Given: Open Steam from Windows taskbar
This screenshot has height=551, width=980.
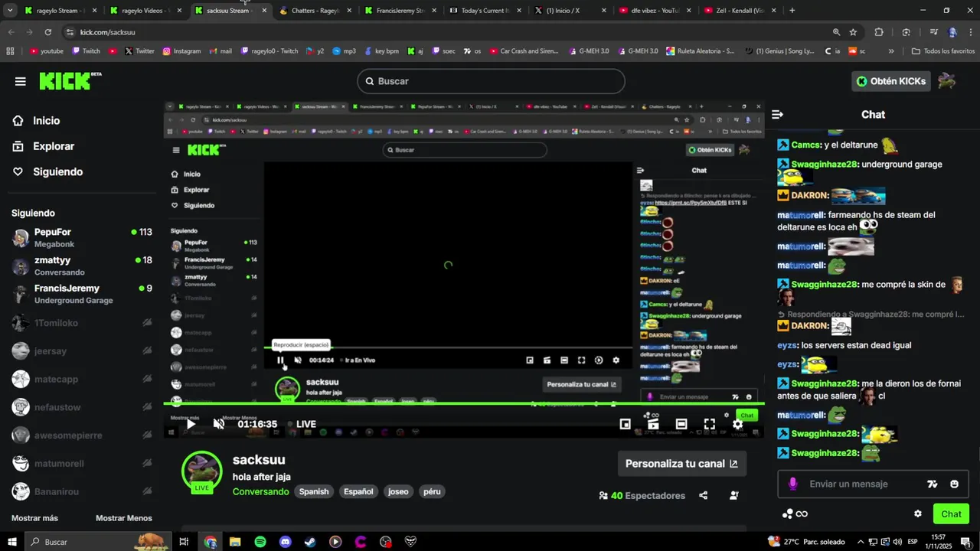Looking at the screenshot, I should 310,542.
